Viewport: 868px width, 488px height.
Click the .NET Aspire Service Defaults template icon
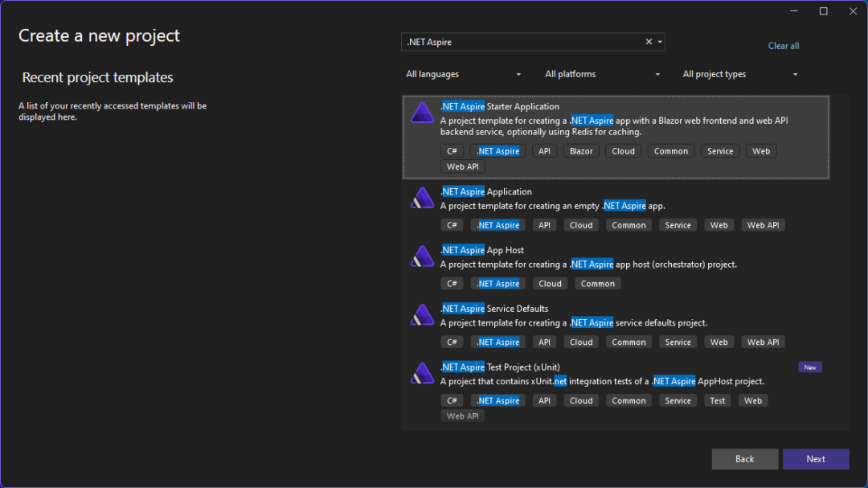click(423, 314)
